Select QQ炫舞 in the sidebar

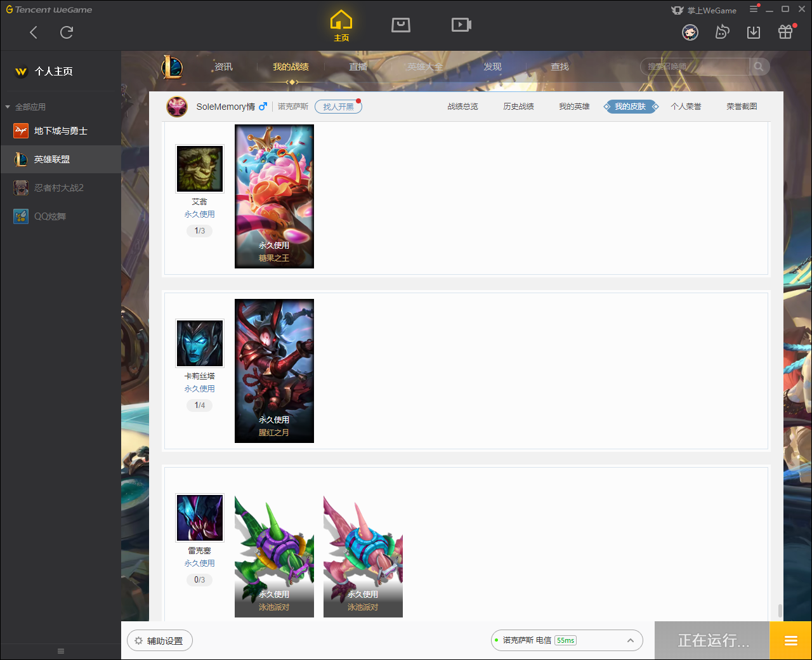click(61, 216)
